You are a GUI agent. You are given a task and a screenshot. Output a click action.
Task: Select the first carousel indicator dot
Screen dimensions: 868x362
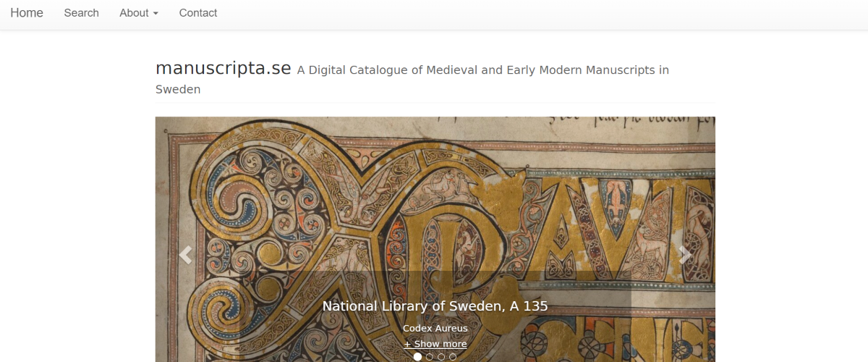click(417, 356)
